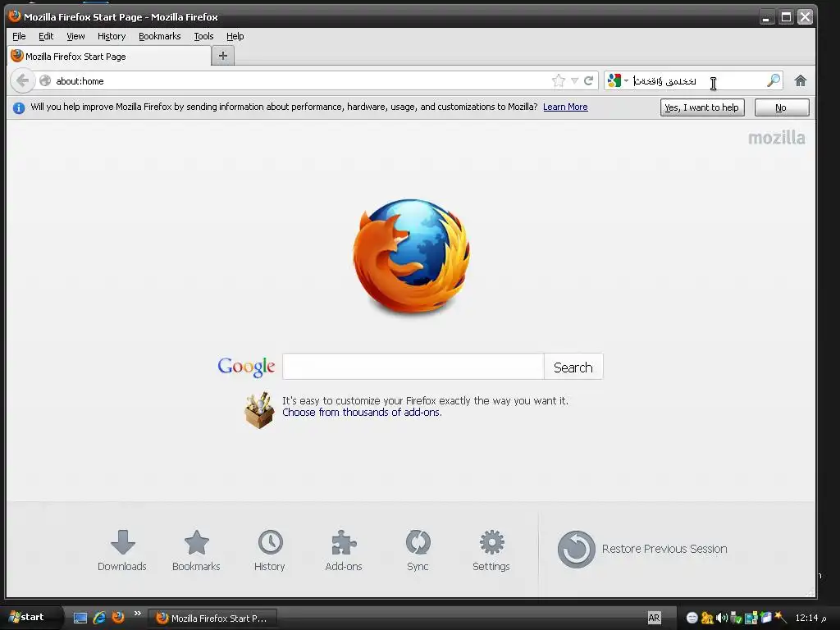
Task: Open Sync in the bottom launcher
Action: [418, 550]
